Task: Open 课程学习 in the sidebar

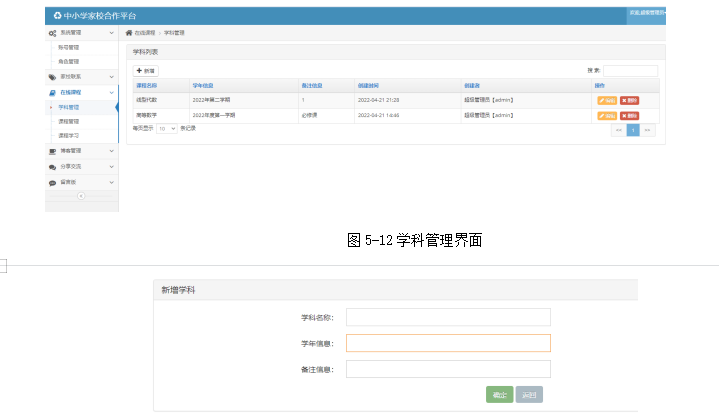Action: (x=69, y=136)
